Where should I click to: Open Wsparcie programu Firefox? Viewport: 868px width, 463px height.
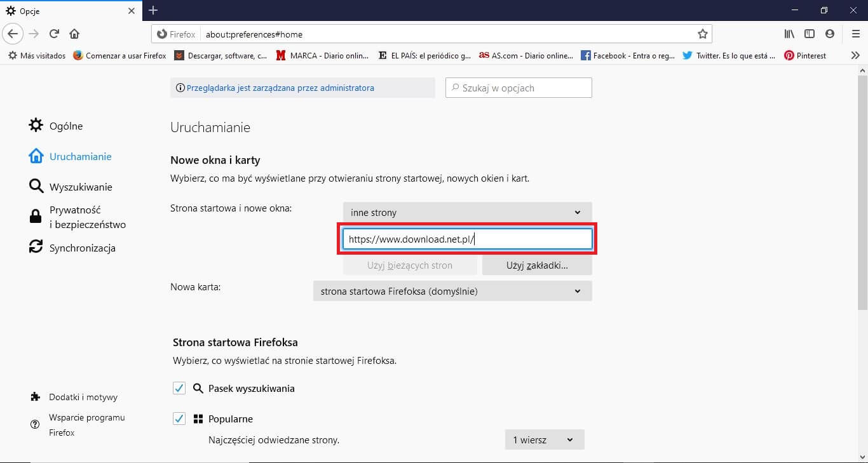(x=78, y=425)
